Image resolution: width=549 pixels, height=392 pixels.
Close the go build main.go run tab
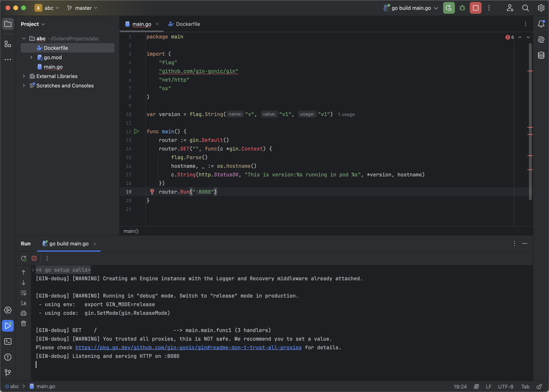(95, 244)
